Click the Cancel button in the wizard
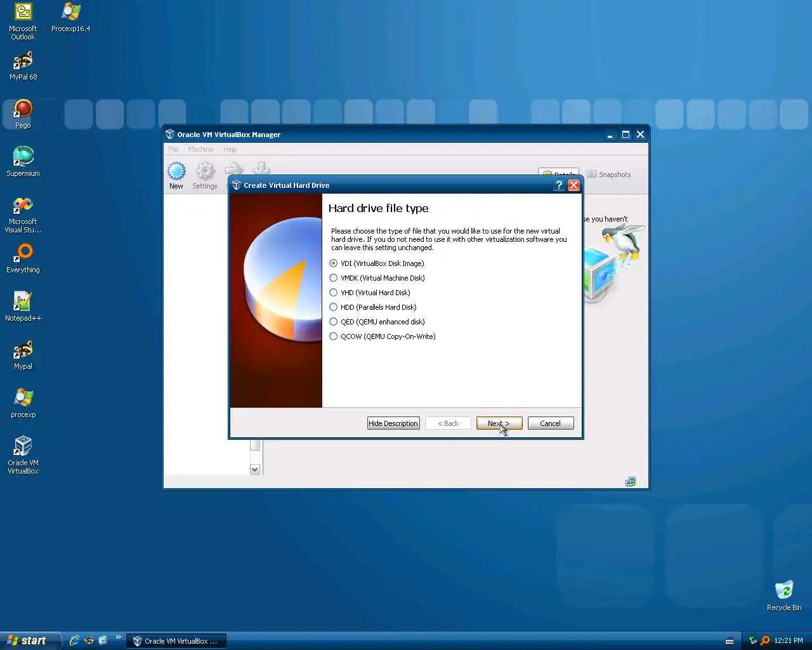 (551, 423)
